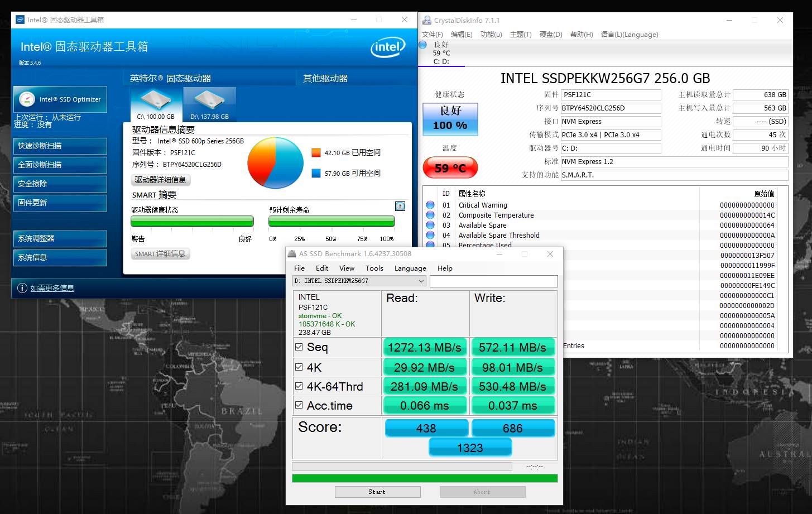
Task: Switch to 英特尔® 固态驱动器 tab
Action: pyautogui.click(x=170, y=78)
